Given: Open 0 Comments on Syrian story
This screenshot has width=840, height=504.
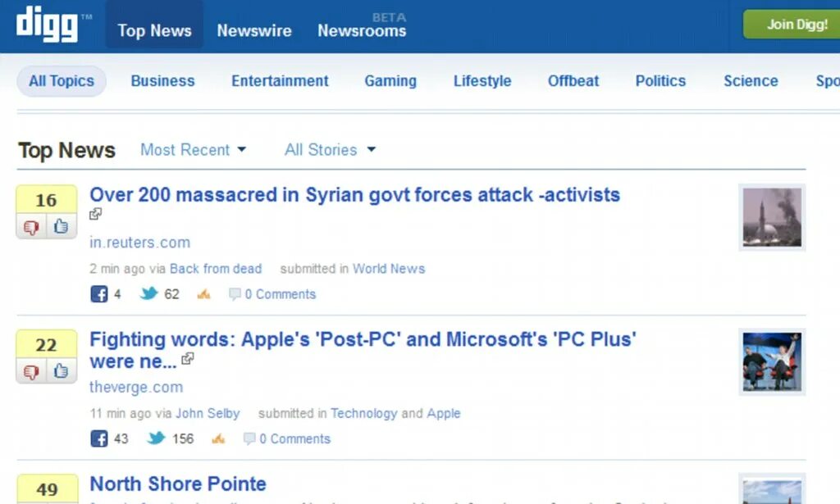Looking at the screenshot, I should (281, 294).
